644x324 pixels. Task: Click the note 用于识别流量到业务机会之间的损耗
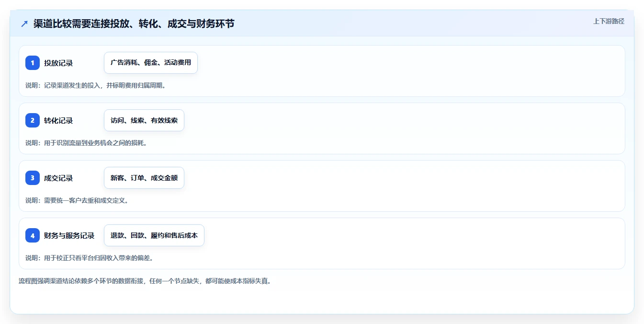86,143
